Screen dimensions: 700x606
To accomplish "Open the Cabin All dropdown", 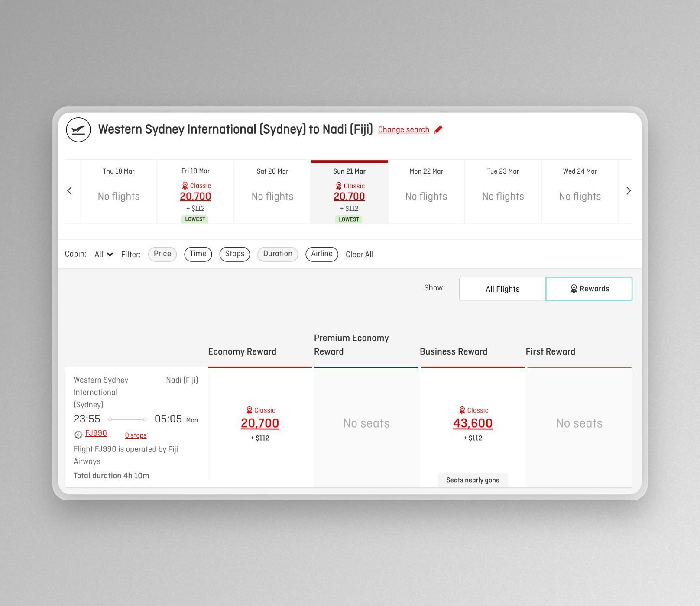I will (x=104, y=254).
